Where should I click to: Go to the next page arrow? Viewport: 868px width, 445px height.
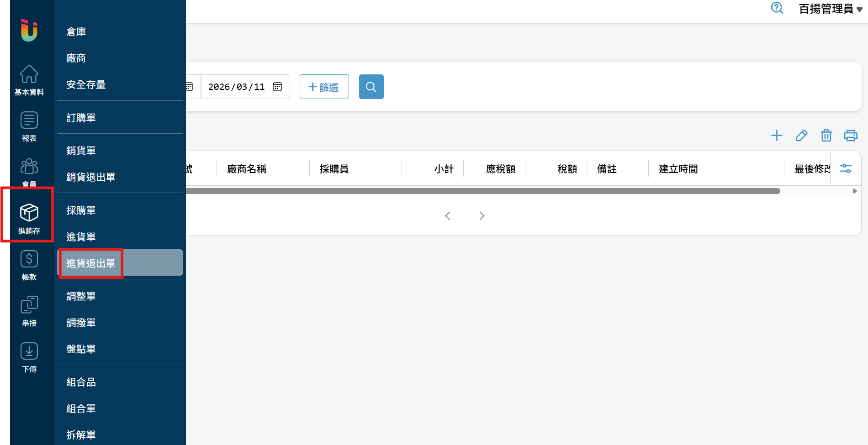pyautogui.click(x=482, y=216)
